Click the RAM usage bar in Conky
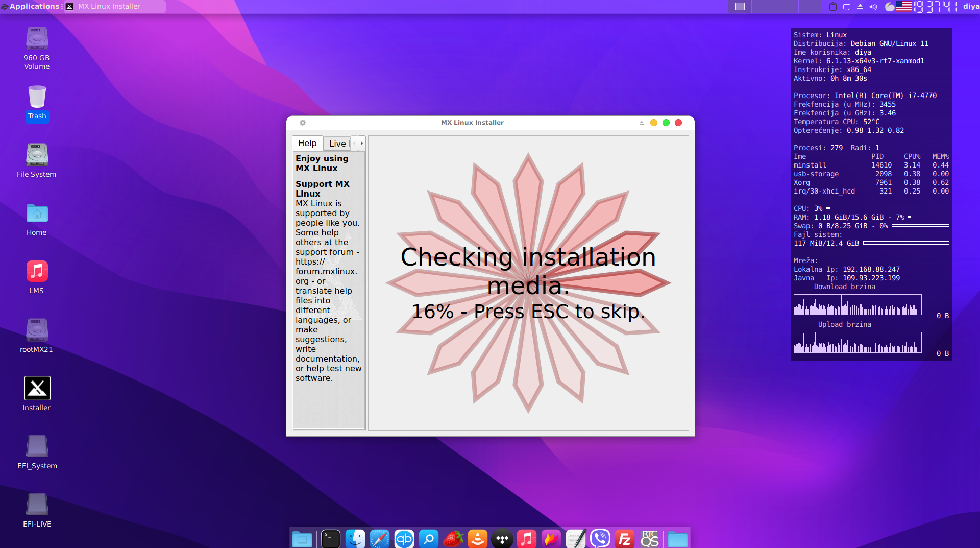Image resolution: width=980 pixels, height=548 pixels. click(928, 217)
